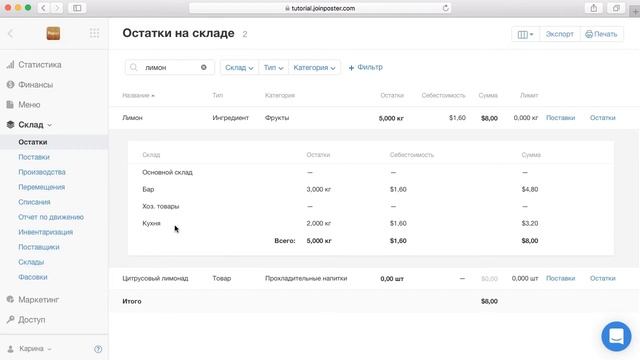The width and height of the screenshot is (640, 360).
Task: Open Инвентаризация page
Action: click(x=46, y=232)
